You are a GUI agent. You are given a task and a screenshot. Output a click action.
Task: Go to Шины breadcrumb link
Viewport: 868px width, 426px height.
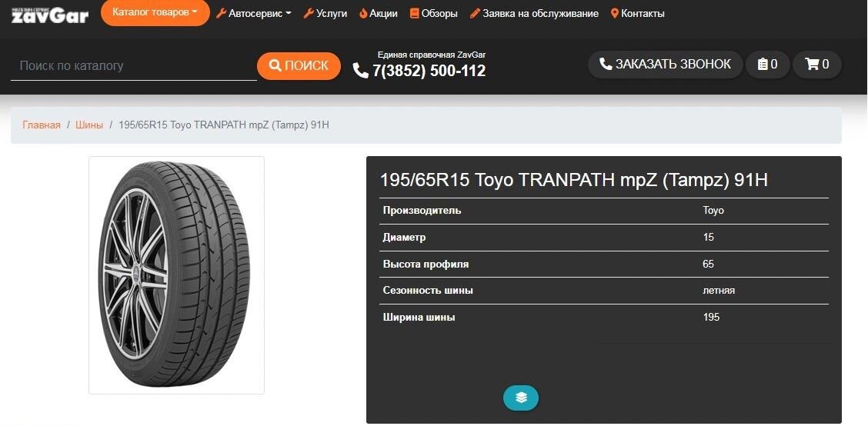[89, 125]
